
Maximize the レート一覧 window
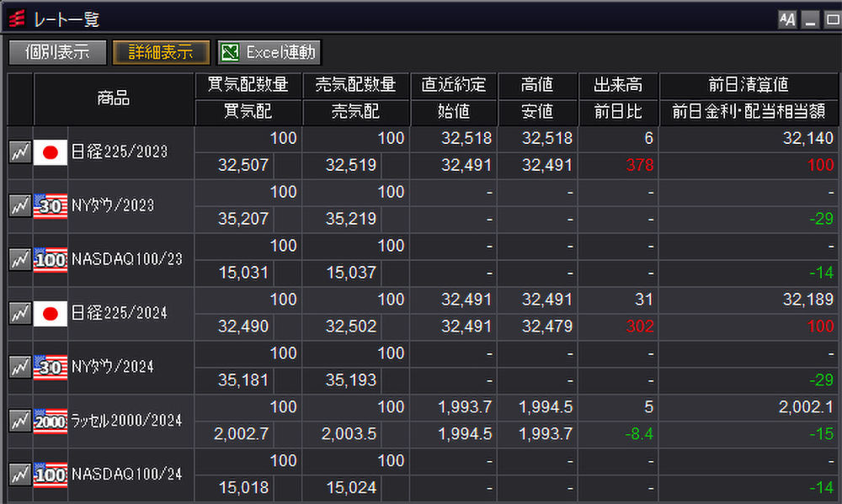tap(833, 20)
